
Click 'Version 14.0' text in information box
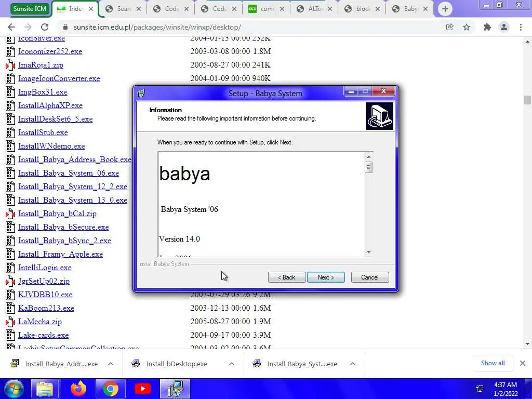click(x=179, y=239)
